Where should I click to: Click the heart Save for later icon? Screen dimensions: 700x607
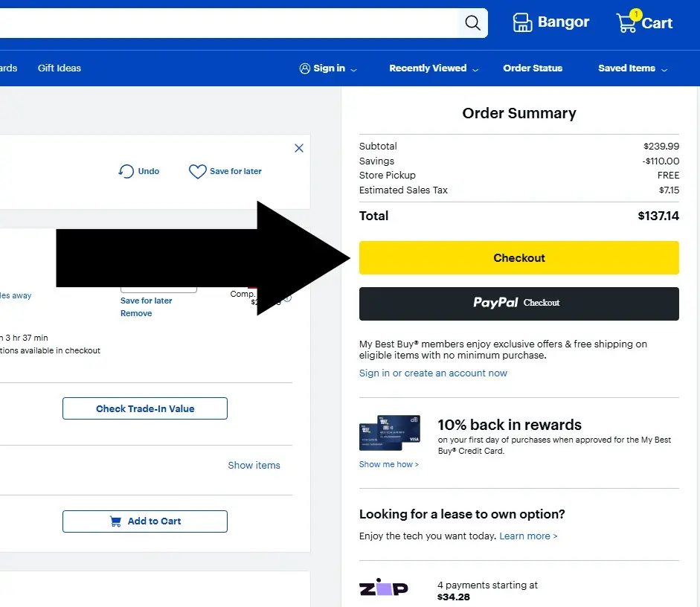(x=197, y=171)
